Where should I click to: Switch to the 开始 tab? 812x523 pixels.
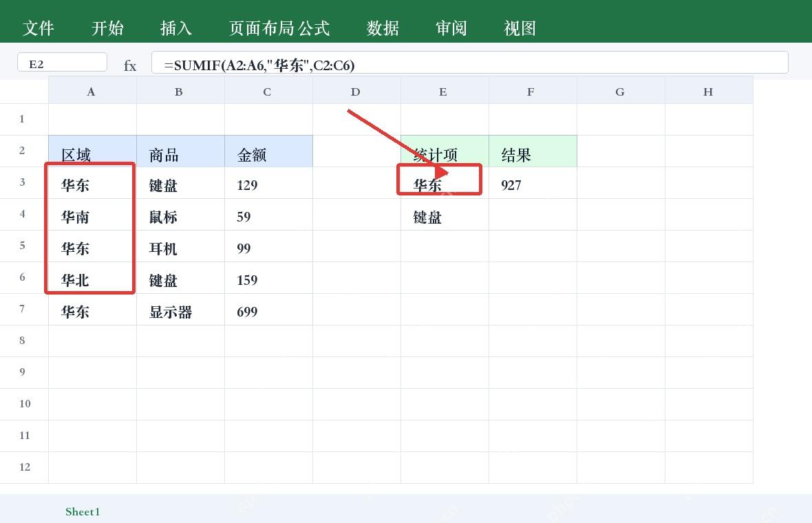pos(107,28)
